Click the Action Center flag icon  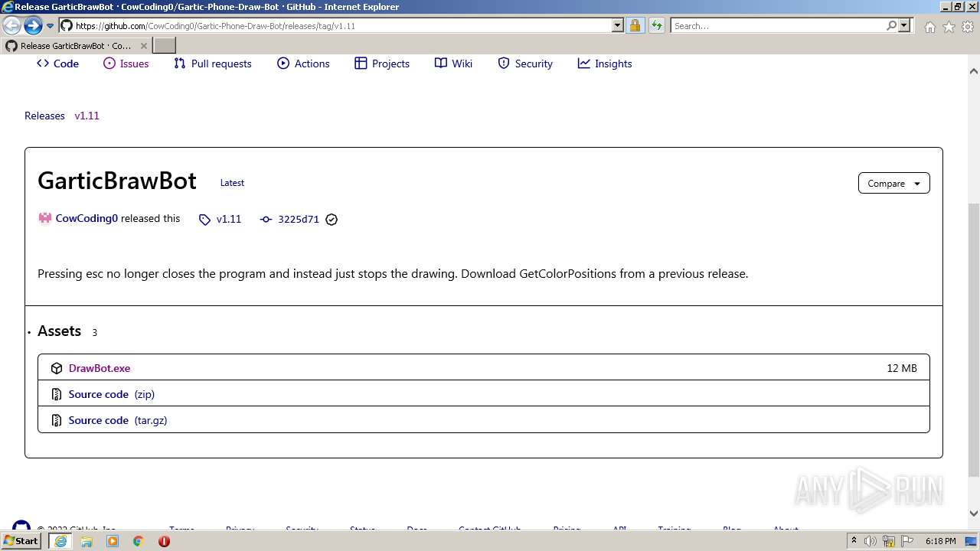click(907, 541)
